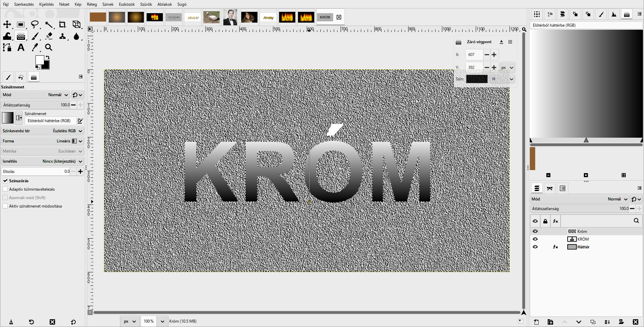644x327 pixels.
Task: Select the Crop tool
Action: tap(63, 24)
